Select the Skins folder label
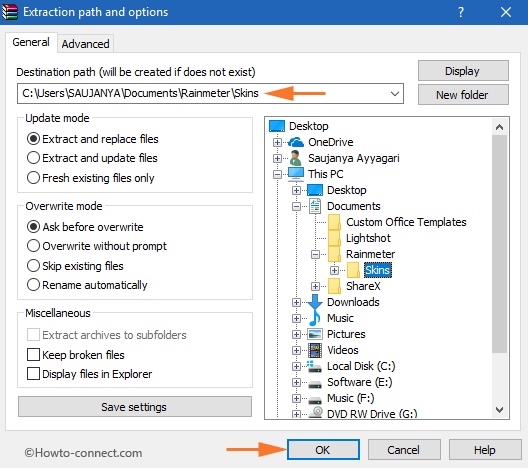This screenshot has width=528, height=468. pyautogui.click(x=378, y=270)
